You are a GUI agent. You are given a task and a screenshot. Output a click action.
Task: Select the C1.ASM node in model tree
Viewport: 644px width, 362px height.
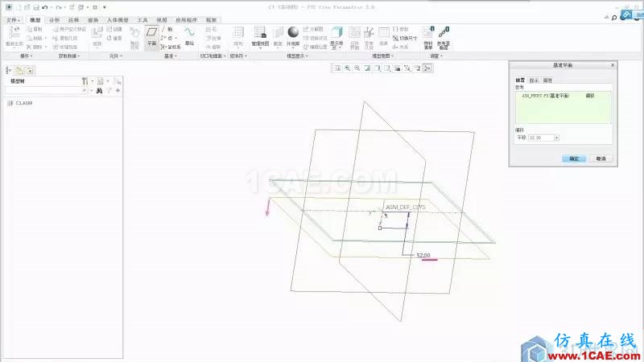(19, 103)
